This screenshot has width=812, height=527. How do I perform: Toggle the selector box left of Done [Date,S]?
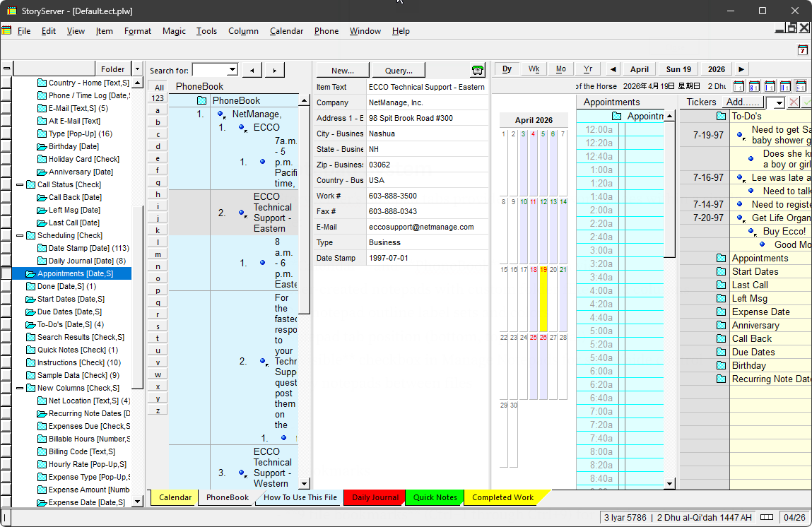[6, 286]
